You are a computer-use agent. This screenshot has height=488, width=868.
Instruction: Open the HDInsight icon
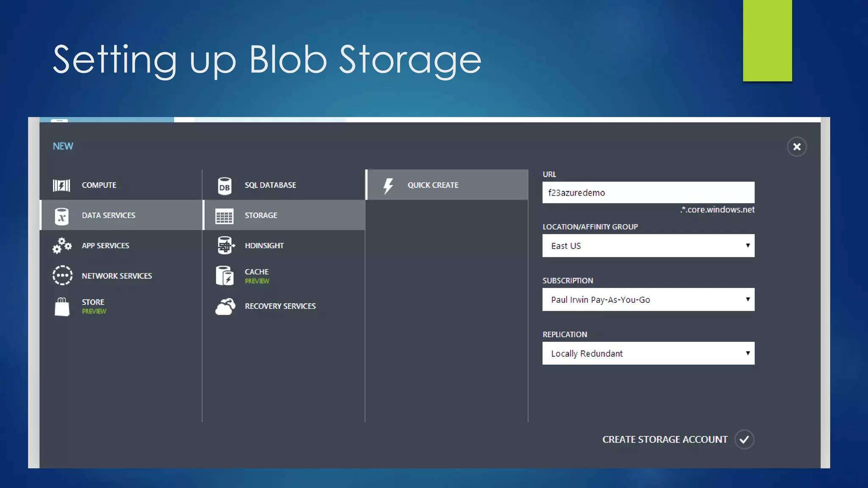(x=225, y=246)
